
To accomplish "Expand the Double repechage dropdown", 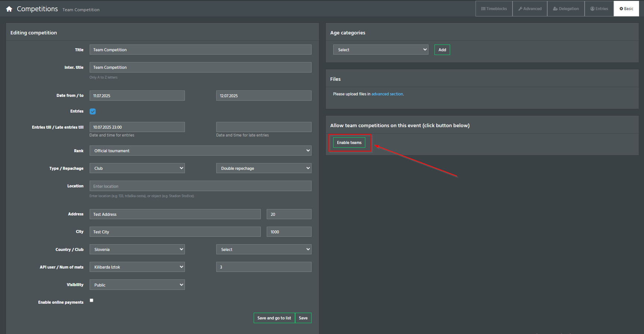I will click(x=264, y=168).
